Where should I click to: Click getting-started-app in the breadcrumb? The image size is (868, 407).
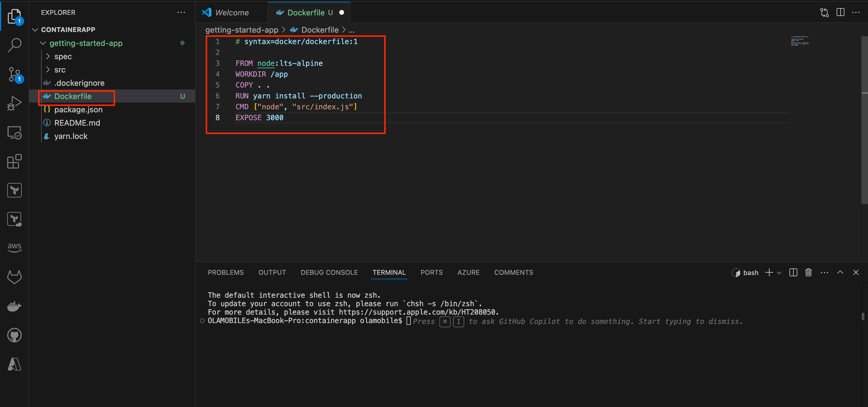[x=242, y=30]
